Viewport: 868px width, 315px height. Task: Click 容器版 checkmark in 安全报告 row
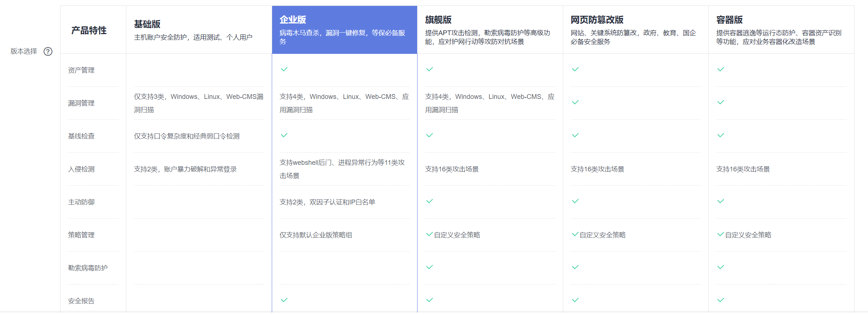point(721,300)
